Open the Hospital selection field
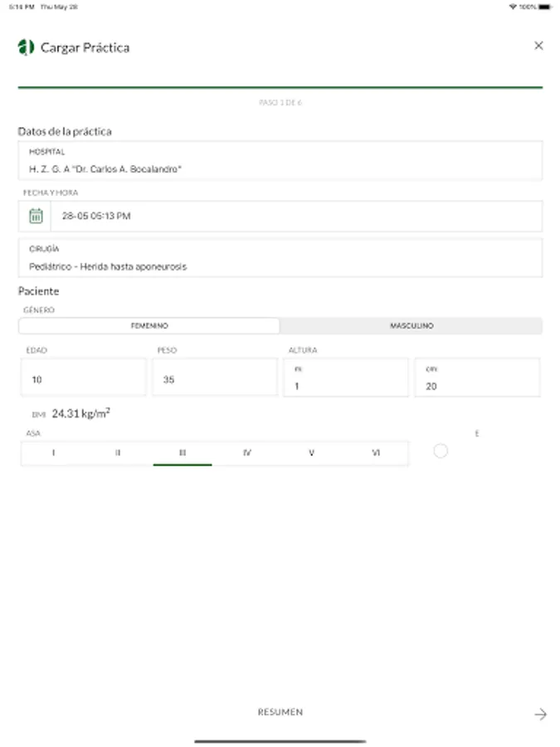The width and height of the screenshot is (560, 747). (280, 161)
